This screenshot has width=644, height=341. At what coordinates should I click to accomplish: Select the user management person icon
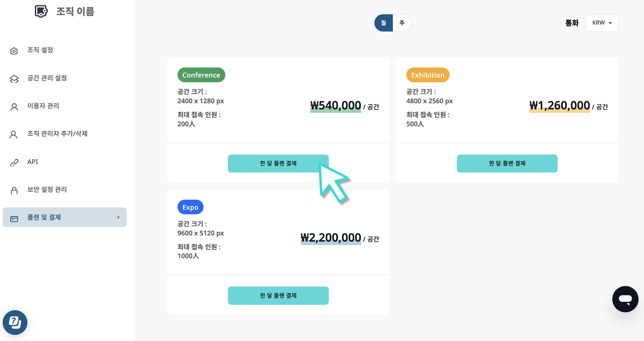click(x=14, y=107)
